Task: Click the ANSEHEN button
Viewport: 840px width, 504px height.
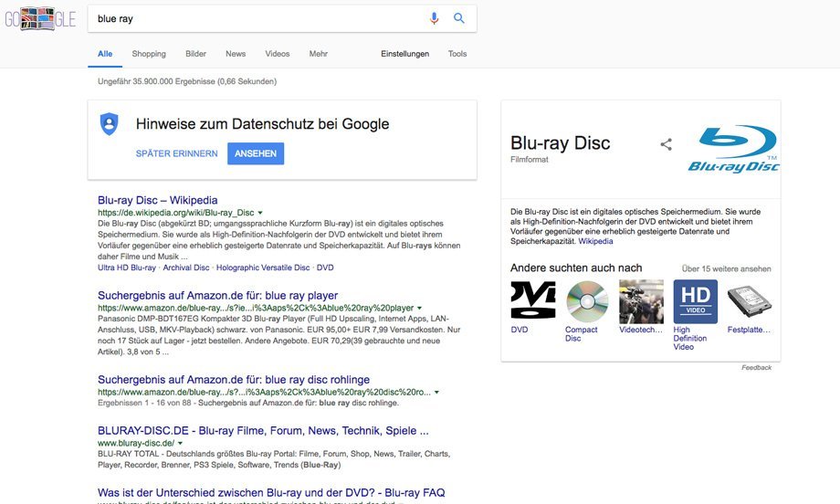Action: pyautogui.click(x=256, y=153)
